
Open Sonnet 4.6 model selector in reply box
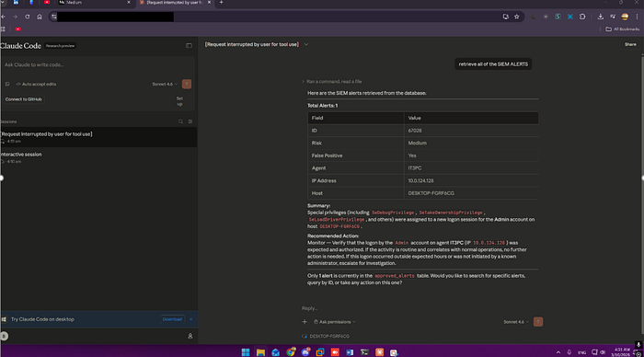(516, 322)
